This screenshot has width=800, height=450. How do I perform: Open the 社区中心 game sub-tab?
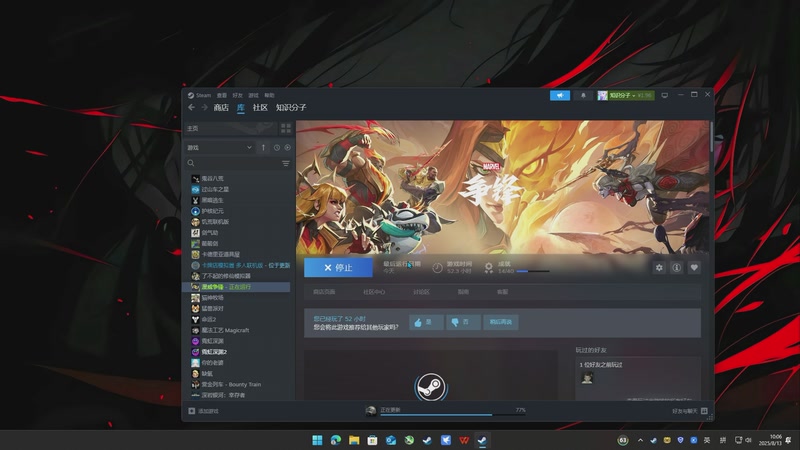pos(374,292)
